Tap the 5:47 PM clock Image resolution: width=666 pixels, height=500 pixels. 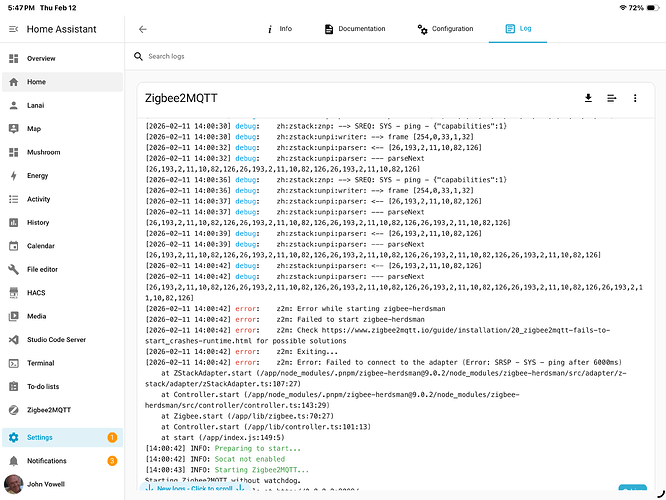click(21, 8)
